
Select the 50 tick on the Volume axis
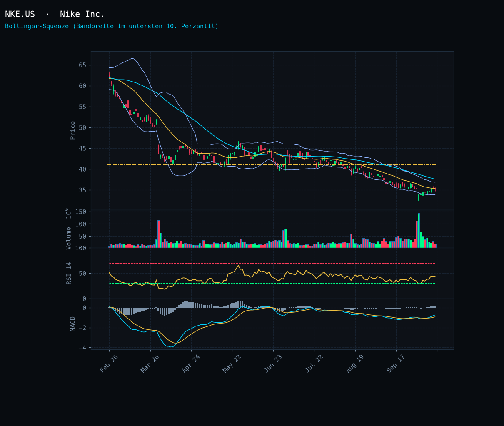82,236
